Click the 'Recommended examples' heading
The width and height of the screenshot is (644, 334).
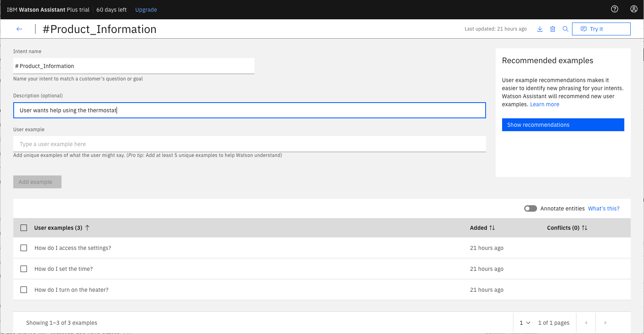tap(548, 60)
